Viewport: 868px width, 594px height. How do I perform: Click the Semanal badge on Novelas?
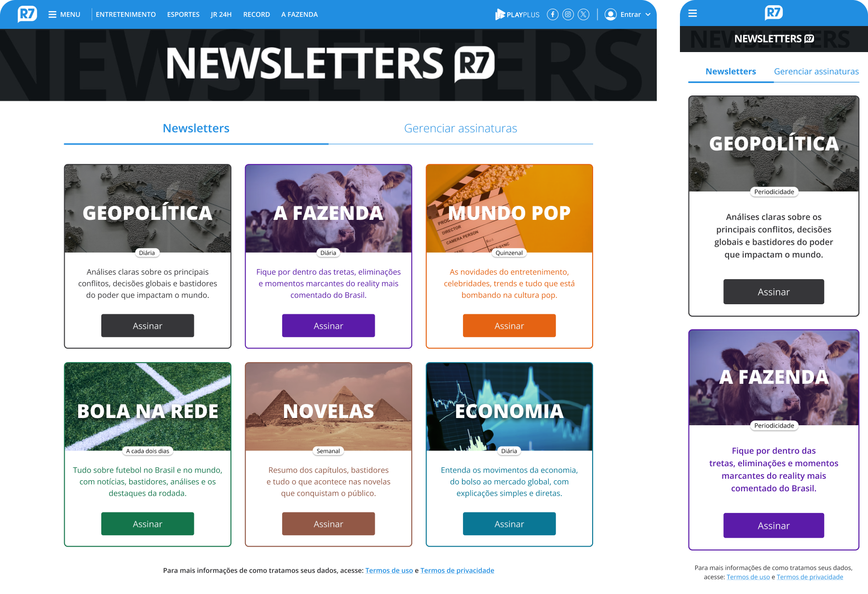pos(328,451)
